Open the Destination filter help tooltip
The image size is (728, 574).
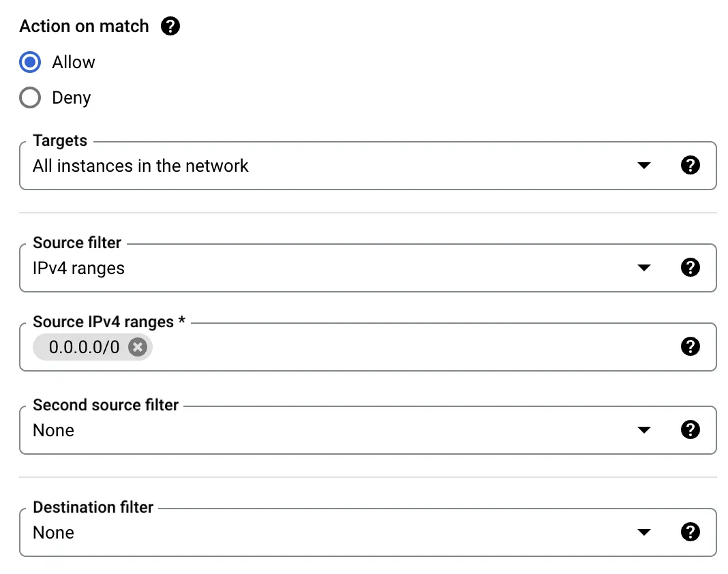point(691,532)
